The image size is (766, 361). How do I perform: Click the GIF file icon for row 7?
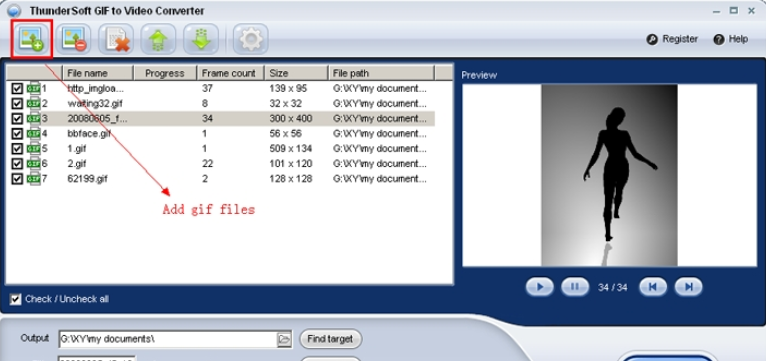coord(33,179)
